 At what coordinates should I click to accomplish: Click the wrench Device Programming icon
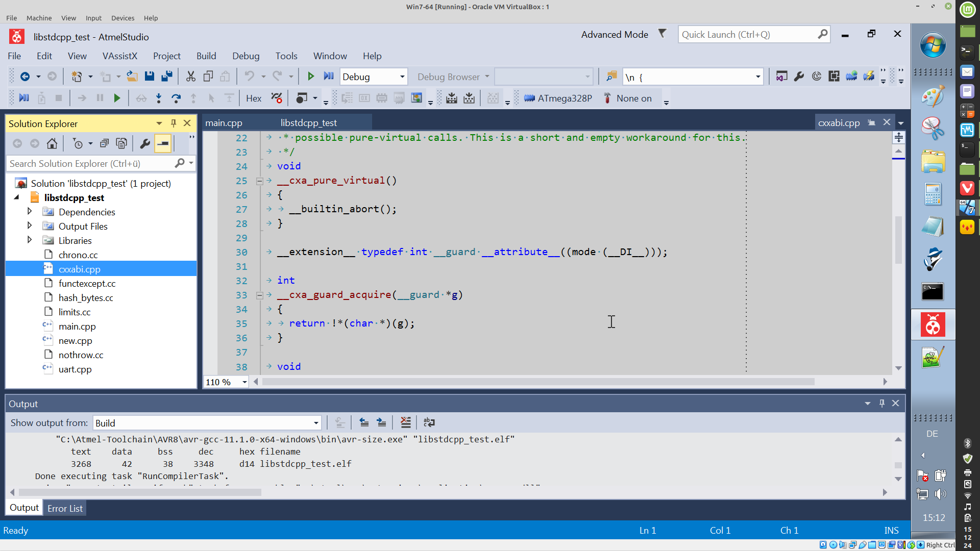(x=799, y=77)
